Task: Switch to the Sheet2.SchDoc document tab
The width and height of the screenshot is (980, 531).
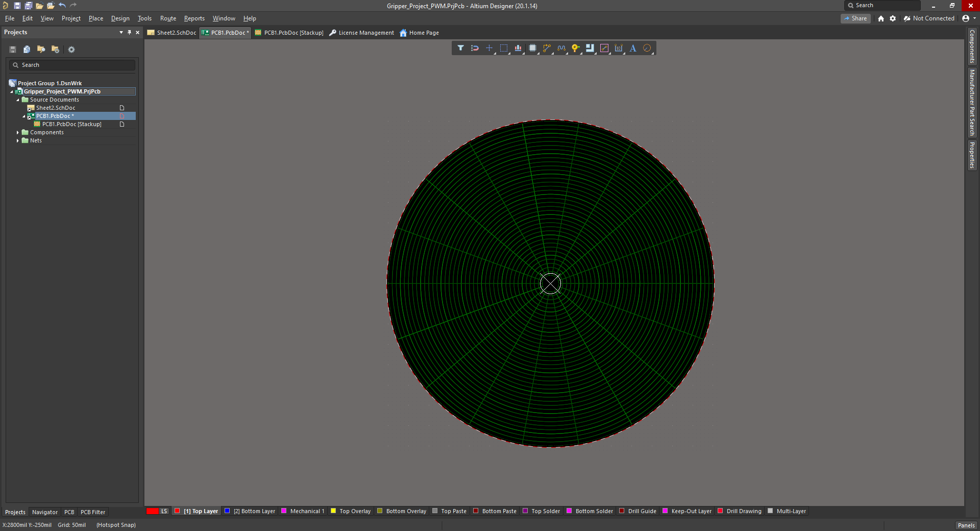Action: [171, 33]
